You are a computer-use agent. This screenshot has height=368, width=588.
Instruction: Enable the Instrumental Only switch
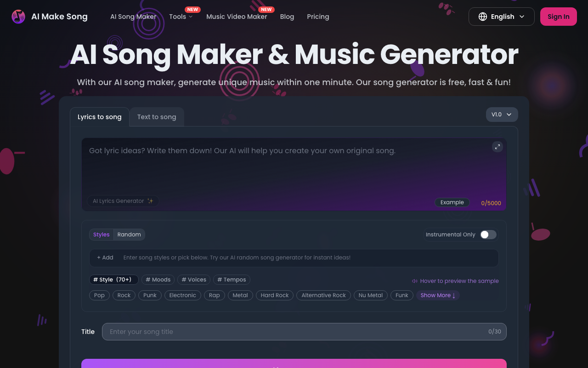[x=488, y=235]
